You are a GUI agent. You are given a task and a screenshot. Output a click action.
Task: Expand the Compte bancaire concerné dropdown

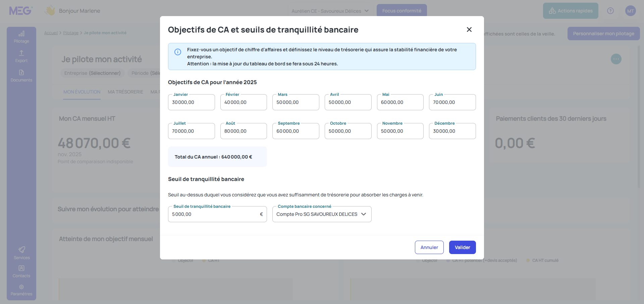pos(322,214)
